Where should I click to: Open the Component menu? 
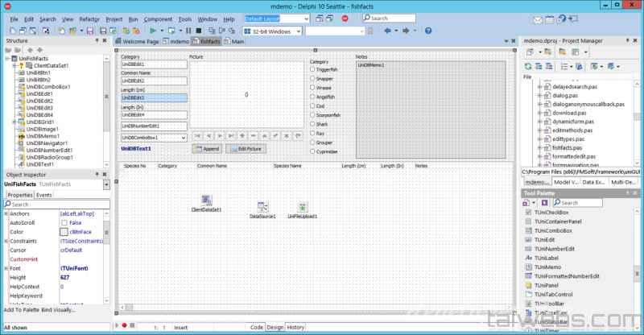(159, 18)
